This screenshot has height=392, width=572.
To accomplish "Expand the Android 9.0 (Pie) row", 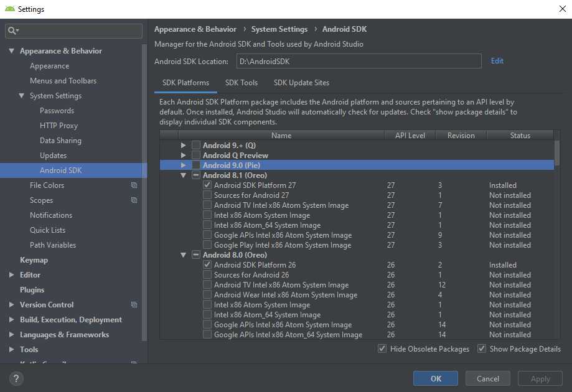I will point(183,165).
